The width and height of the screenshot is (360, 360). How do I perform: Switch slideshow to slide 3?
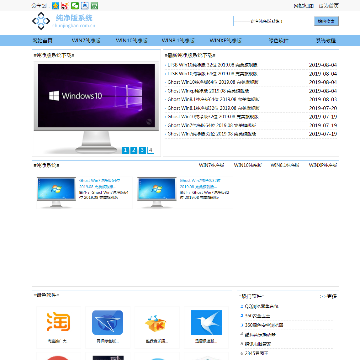(x=142, y=150)
